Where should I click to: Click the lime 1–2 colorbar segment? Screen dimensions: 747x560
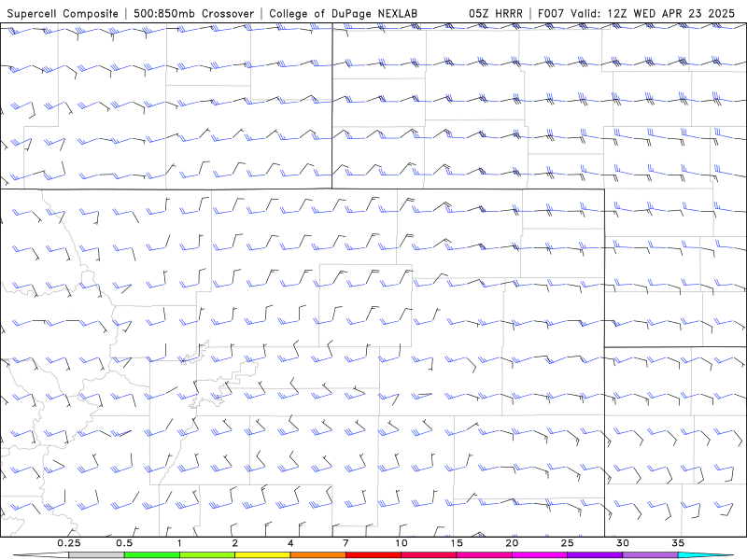207,555
